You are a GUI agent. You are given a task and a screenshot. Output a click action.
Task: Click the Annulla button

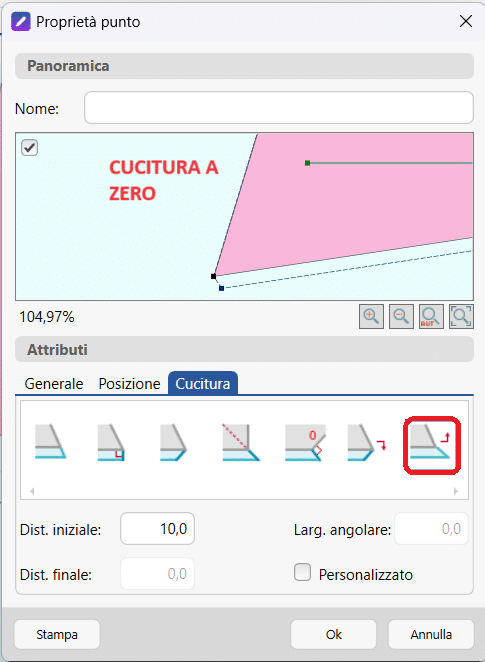[x=431, y=634]
